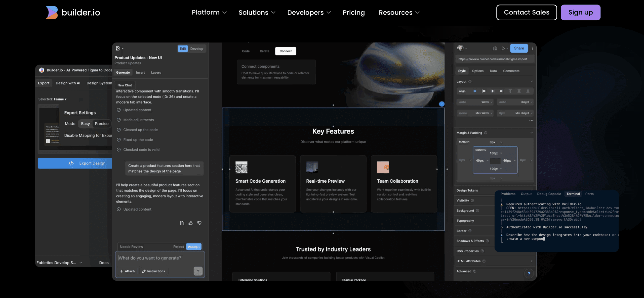This screenshot has width=644, height=298.
Task: Open the round help button near Advanced
Action: [529, 274]
